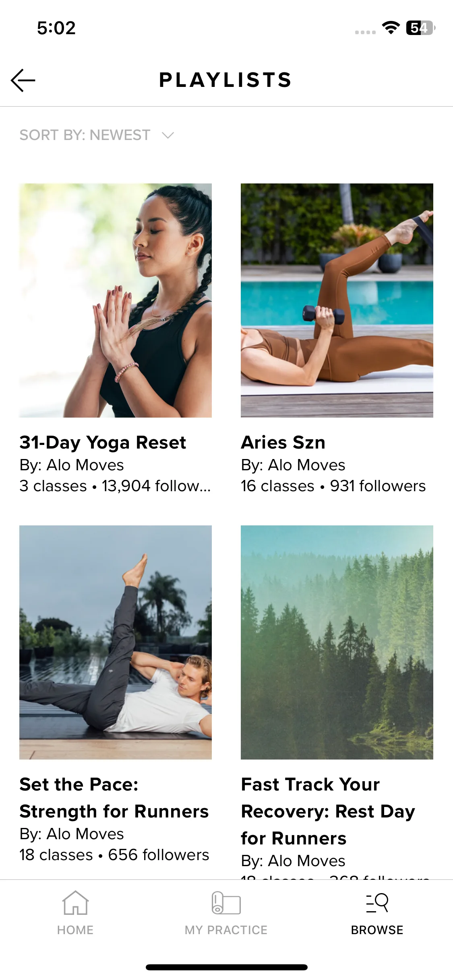
Task: Check the Wi-Fi status icon
Action: pos(391,28)
